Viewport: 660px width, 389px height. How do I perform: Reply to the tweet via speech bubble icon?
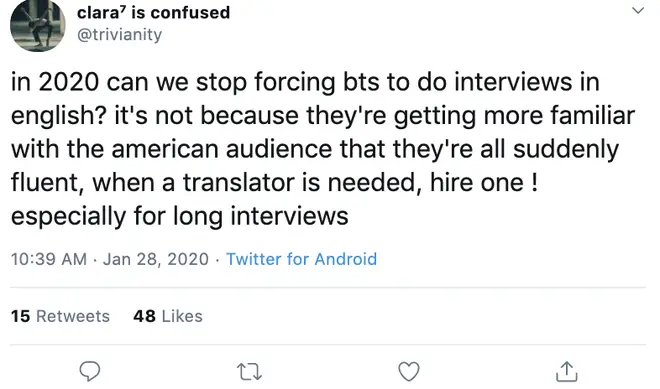pyautogui.click(x=90, y=371)
